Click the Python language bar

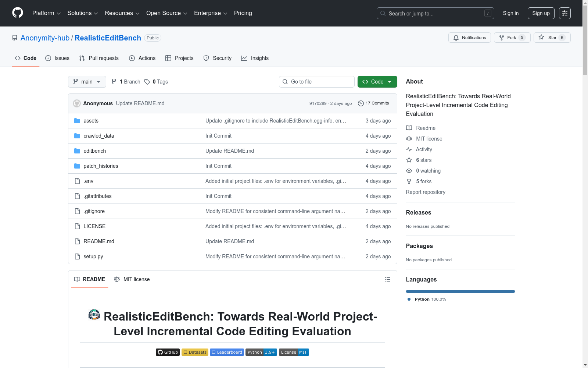tap(460, 291)
